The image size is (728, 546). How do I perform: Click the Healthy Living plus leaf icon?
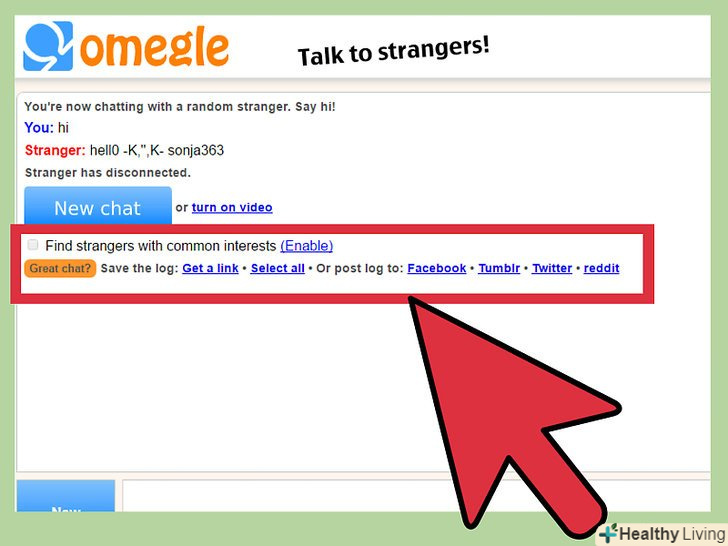click(608, 533)
